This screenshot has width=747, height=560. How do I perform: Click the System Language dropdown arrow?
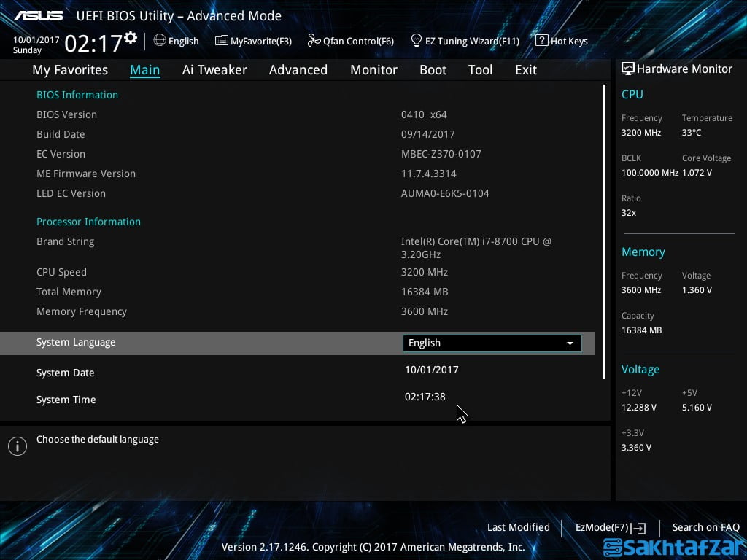(570, 343)
